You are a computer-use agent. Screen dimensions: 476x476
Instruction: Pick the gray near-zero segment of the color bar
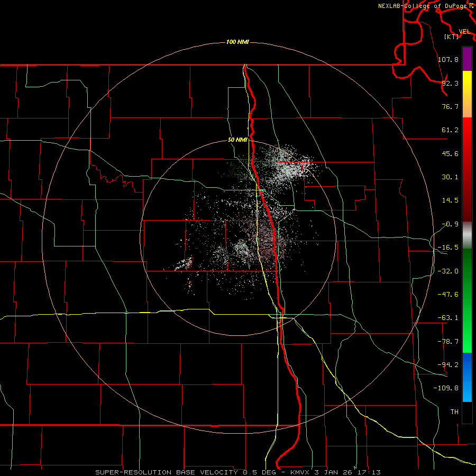tap(467, 235)
